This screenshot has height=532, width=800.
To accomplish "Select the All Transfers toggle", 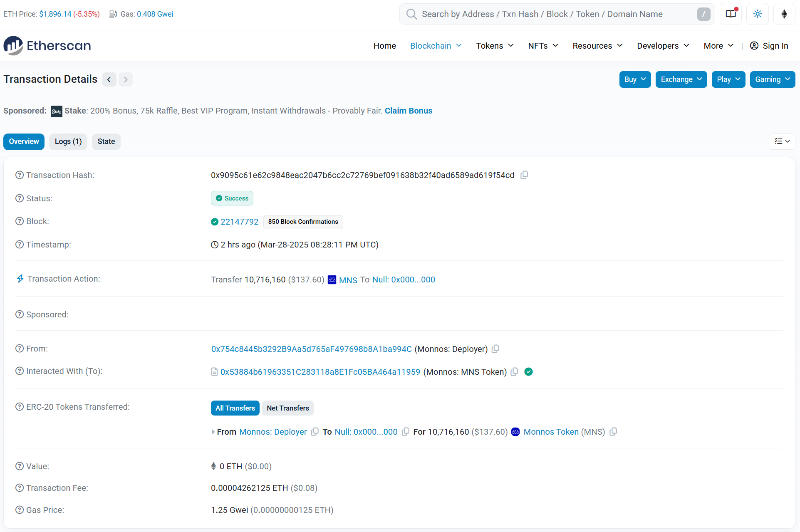I will coord(235,408).
